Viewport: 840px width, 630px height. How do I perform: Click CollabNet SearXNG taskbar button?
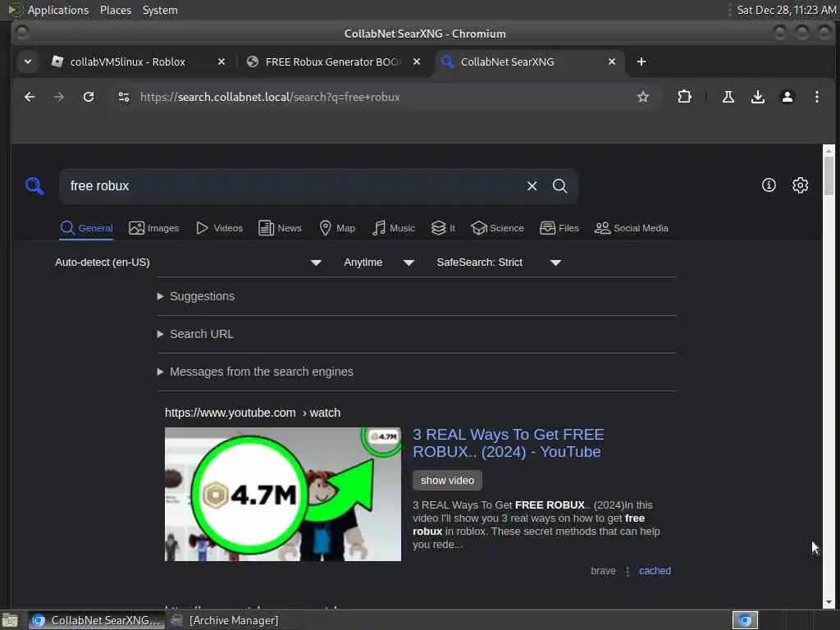tap(96, 620)
